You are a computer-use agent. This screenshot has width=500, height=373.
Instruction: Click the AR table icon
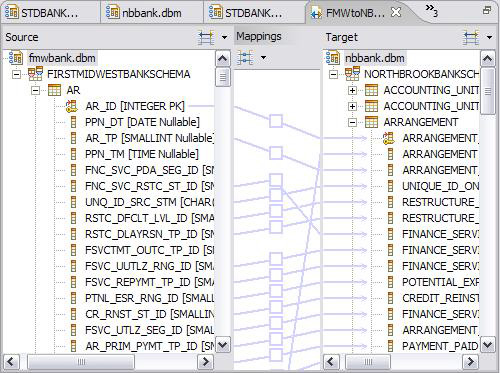tap(54, 90)
